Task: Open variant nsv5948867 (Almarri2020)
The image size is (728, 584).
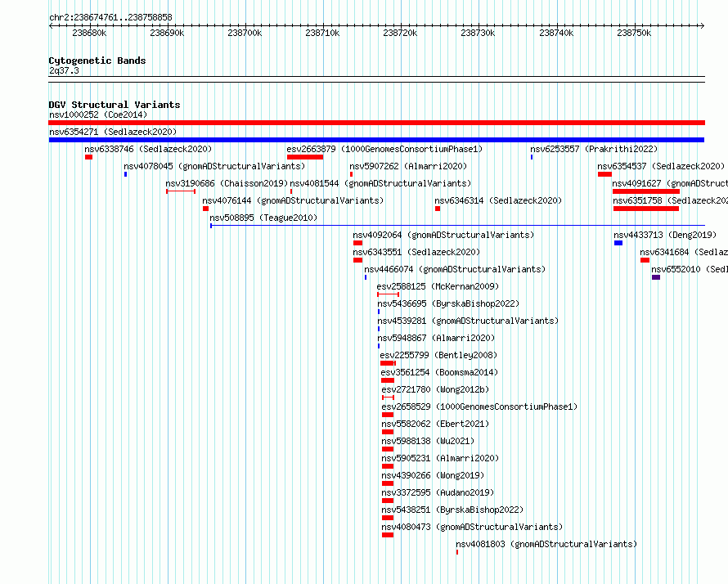Action: click(x=436, y=338)
